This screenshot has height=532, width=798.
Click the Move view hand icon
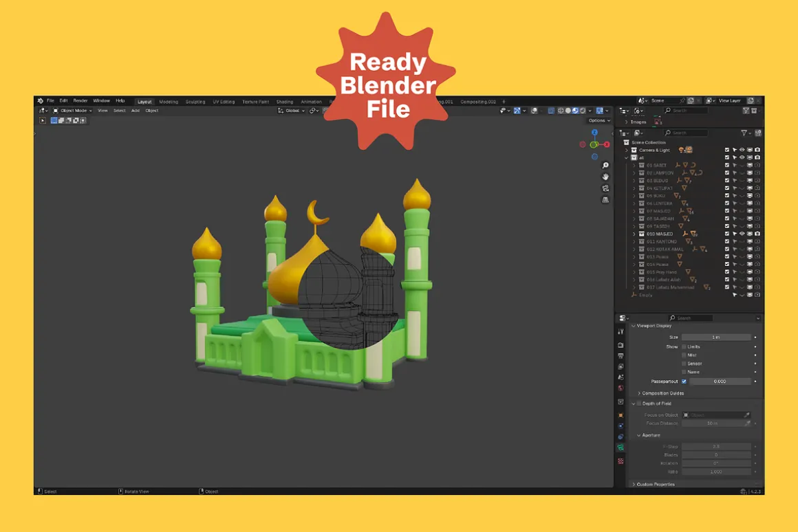coord(605,177)
